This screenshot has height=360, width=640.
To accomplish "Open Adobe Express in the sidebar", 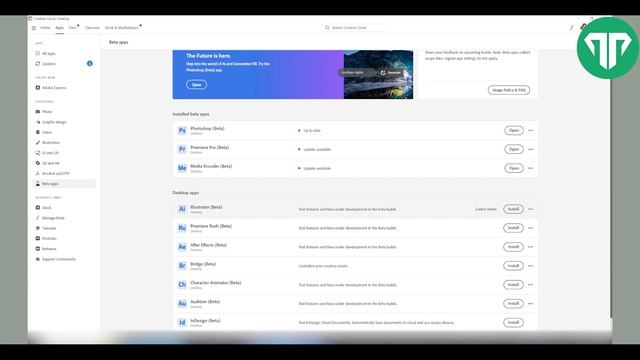I will tap(51, 88).
